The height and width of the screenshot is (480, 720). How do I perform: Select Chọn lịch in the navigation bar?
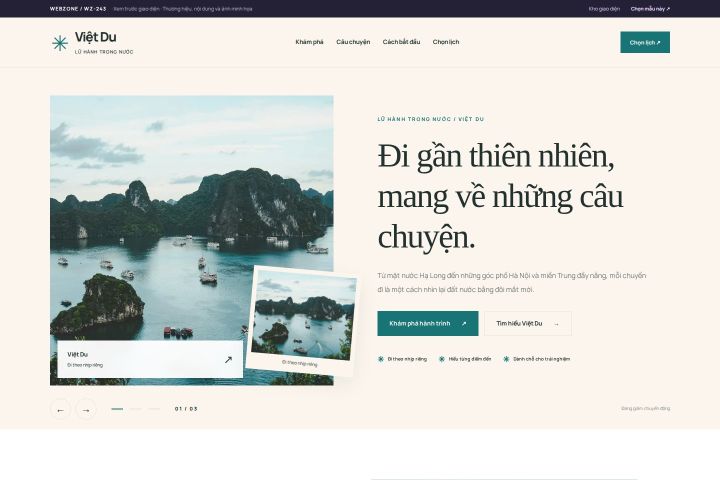(x=446, y=42)
